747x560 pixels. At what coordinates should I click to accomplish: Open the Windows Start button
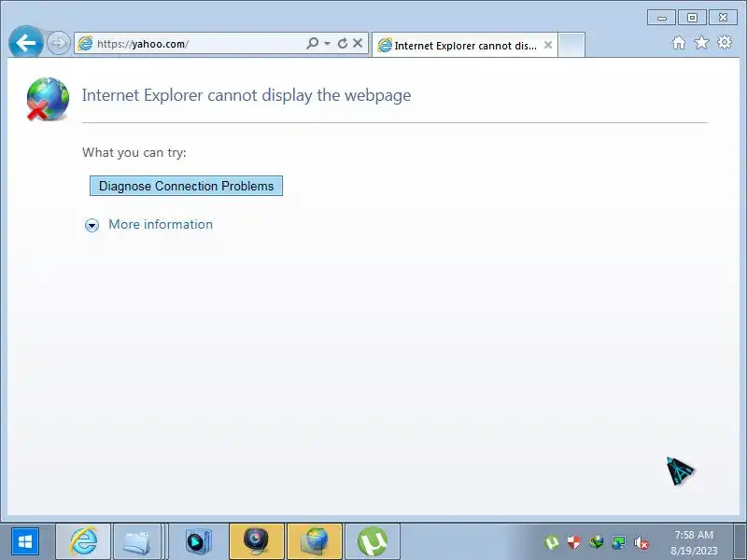pyautogui.click(x=25, y=541)
